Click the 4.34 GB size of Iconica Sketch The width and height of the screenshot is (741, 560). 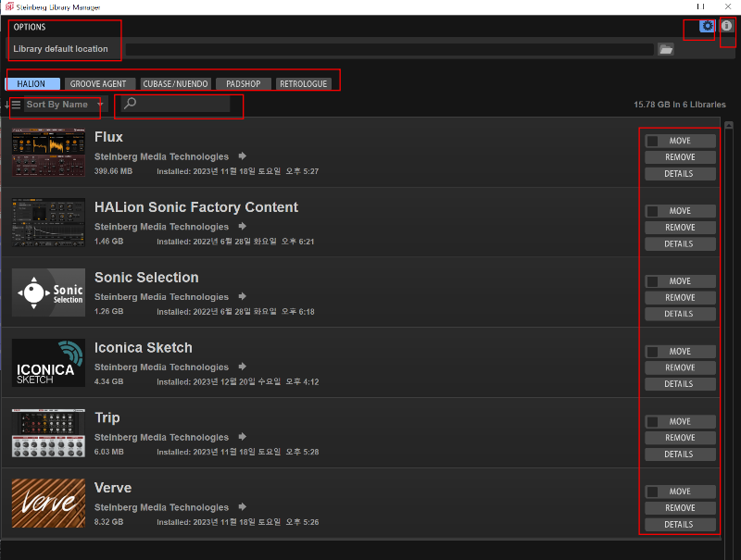click(108, 381)
